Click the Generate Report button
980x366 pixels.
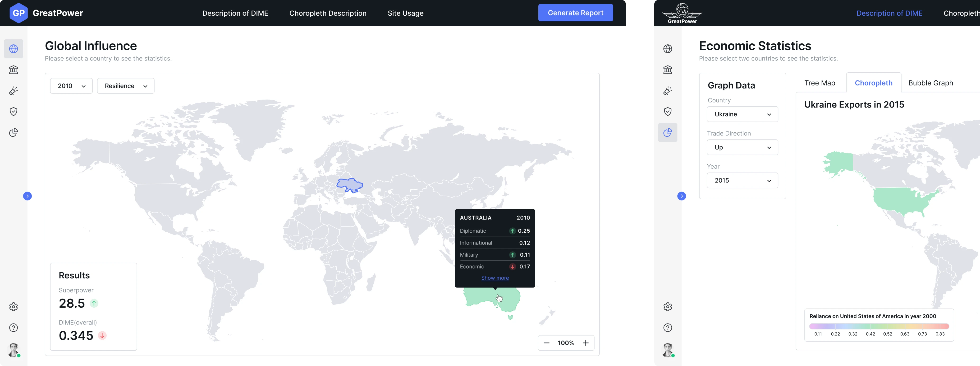(x=575, y=13)
